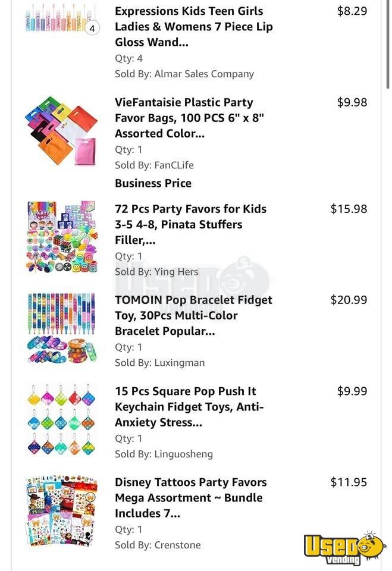392x571 pixels.
Task: Open the 72 Pcs Party Favors thumbnail
Action: pos(61,237)
